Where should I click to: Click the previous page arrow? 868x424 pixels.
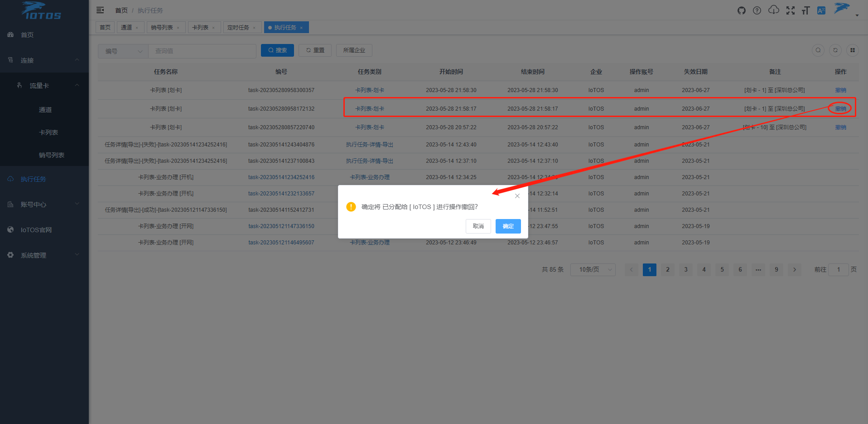(x=632, y=270)
